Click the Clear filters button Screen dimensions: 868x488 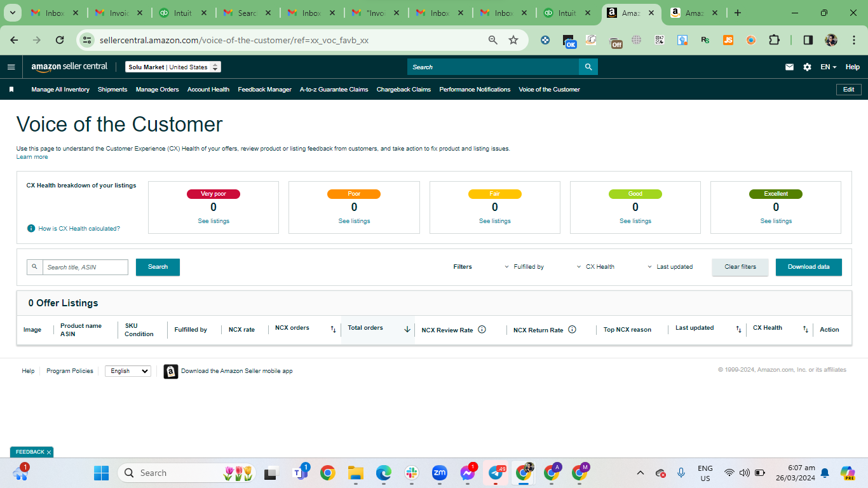pyautogui.click(x=740, y=267)
